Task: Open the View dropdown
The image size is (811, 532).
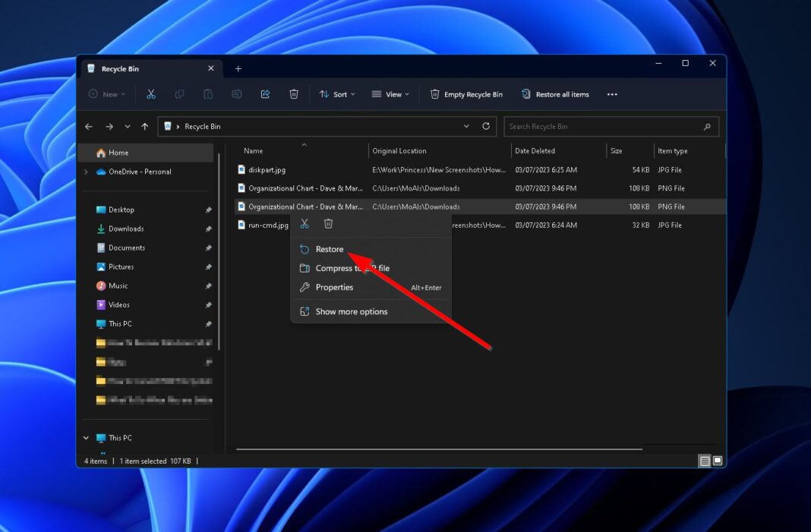Action: (x=390, y=93)
